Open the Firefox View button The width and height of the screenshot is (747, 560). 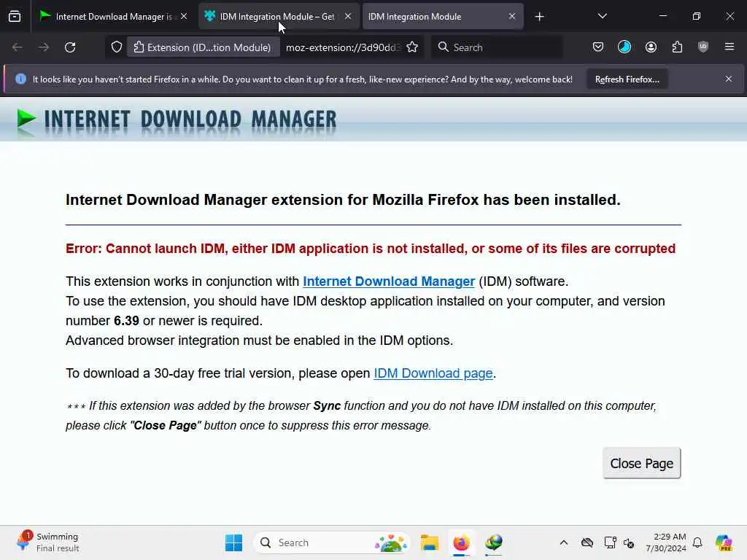pos(15,17)
